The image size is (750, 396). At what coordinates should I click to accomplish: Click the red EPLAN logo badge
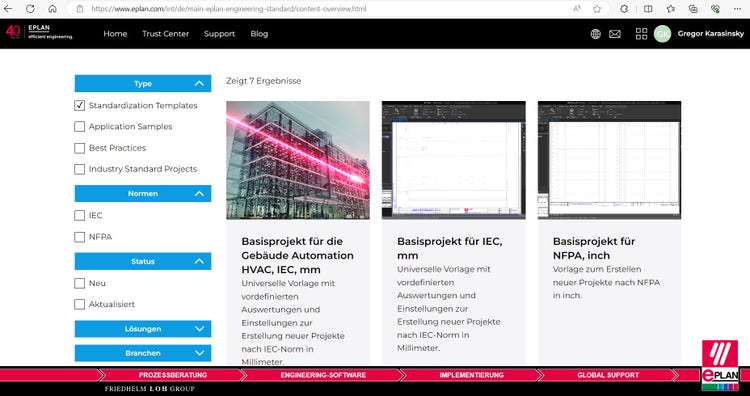(x=720, y=365)
